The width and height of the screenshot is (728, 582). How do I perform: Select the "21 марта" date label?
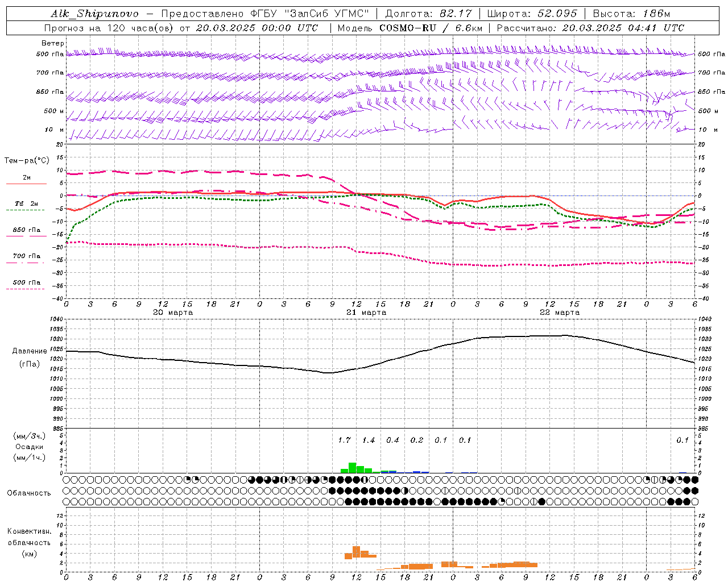click(x=366, y=313)
